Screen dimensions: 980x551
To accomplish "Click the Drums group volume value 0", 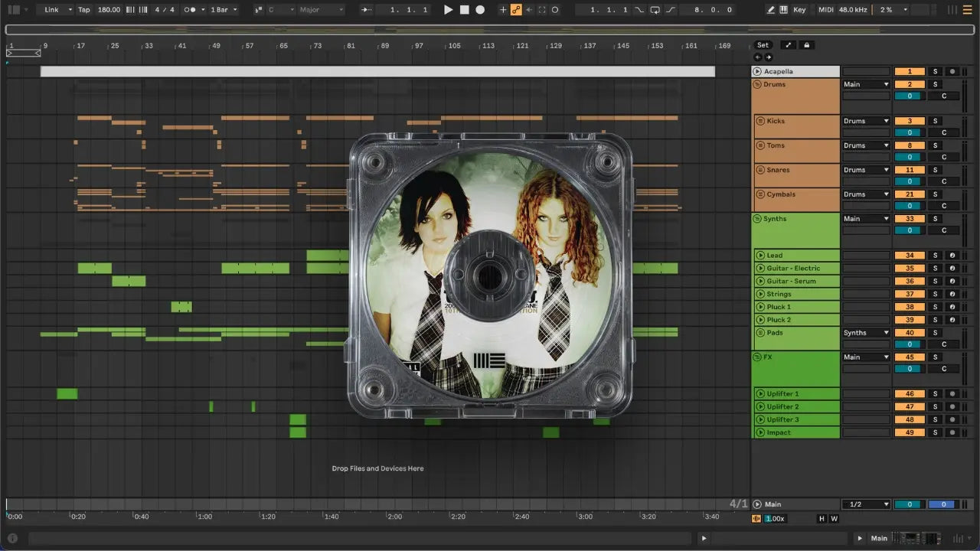I will 910,96.
